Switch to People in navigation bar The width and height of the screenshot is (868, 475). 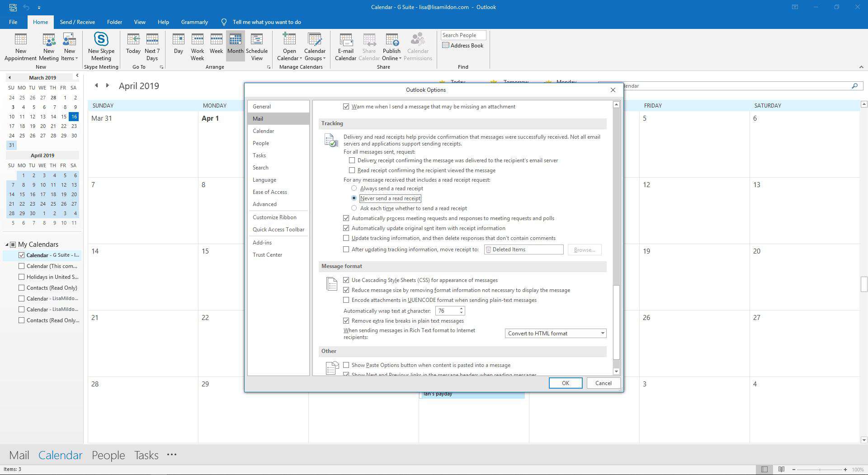pos(108,455)
